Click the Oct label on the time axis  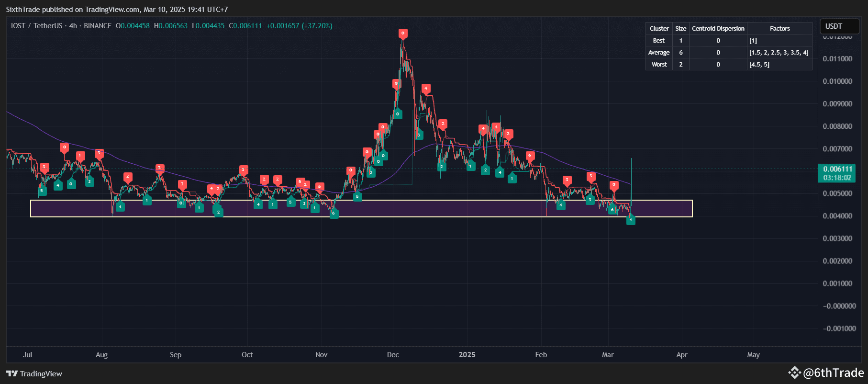[247, 355]
